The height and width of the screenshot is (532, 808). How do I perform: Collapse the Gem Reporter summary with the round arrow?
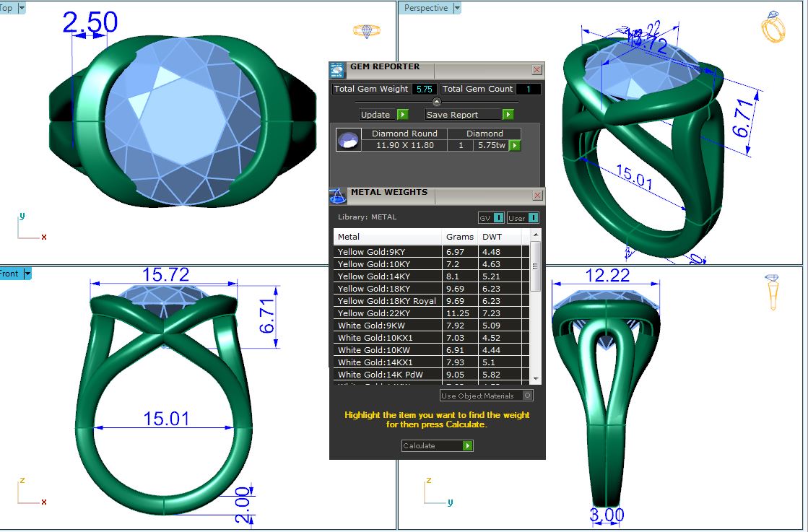[x=437, y=102]
